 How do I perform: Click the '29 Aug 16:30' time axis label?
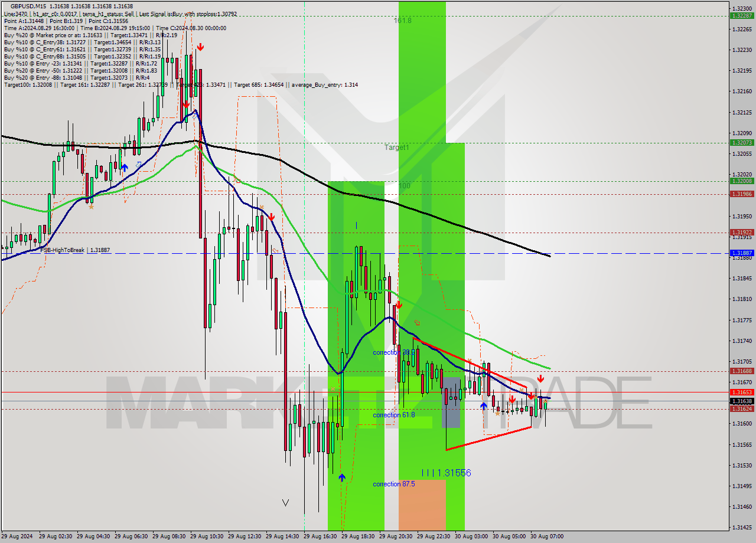pyautogui.click(x=321, y=537)
